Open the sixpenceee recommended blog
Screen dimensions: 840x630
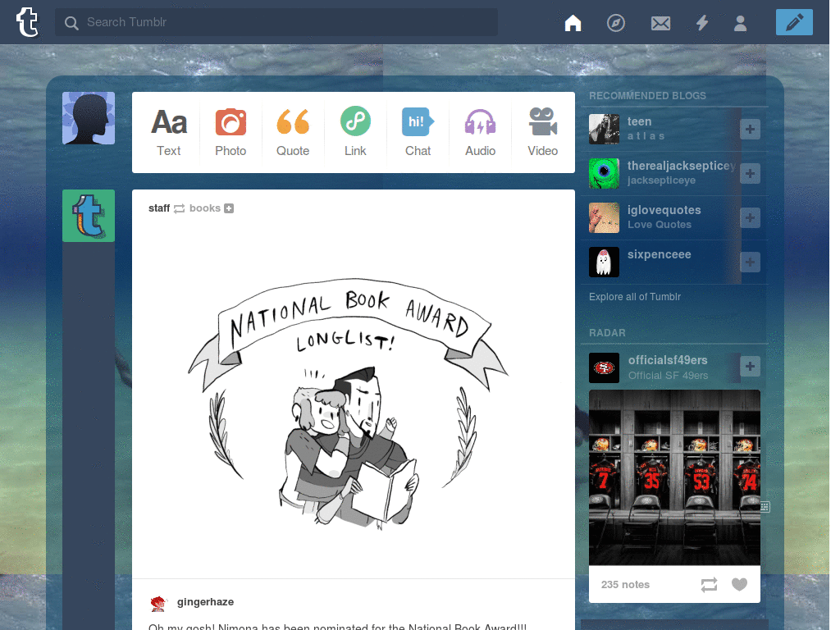(659, 254)
